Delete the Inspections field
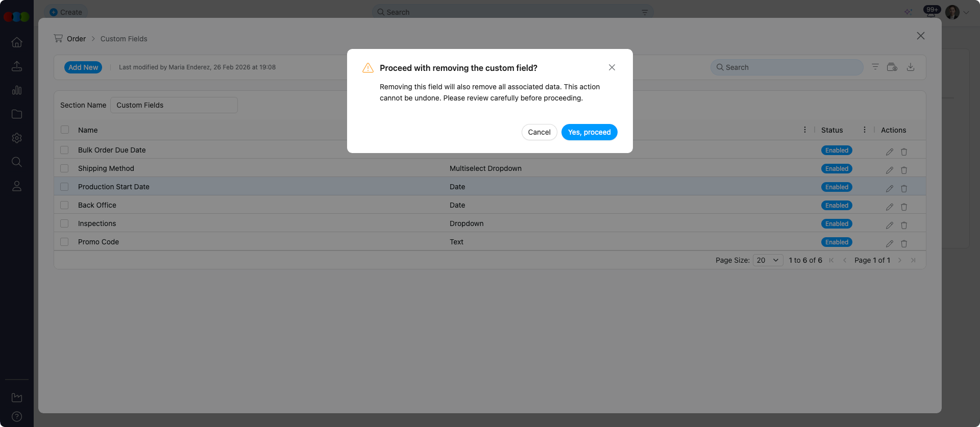The height and width of the screenshot is (427, 980). (904, 225)
